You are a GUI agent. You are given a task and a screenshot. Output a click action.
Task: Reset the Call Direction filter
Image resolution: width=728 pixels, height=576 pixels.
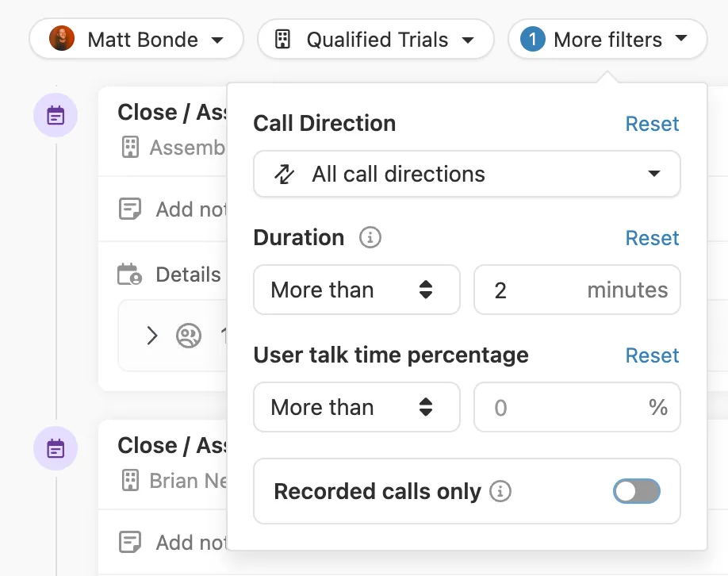point(652,124)
